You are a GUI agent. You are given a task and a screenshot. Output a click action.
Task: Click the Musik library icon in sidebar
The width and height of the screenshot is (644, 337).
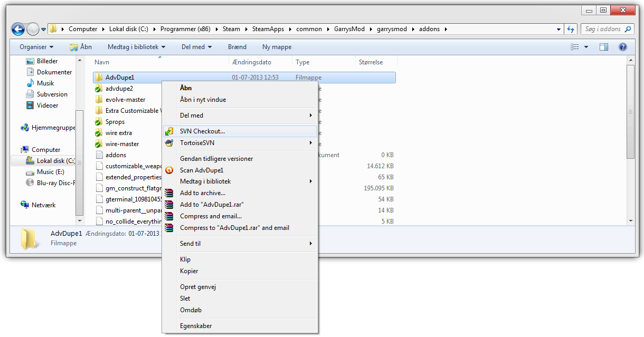point(30,83)
